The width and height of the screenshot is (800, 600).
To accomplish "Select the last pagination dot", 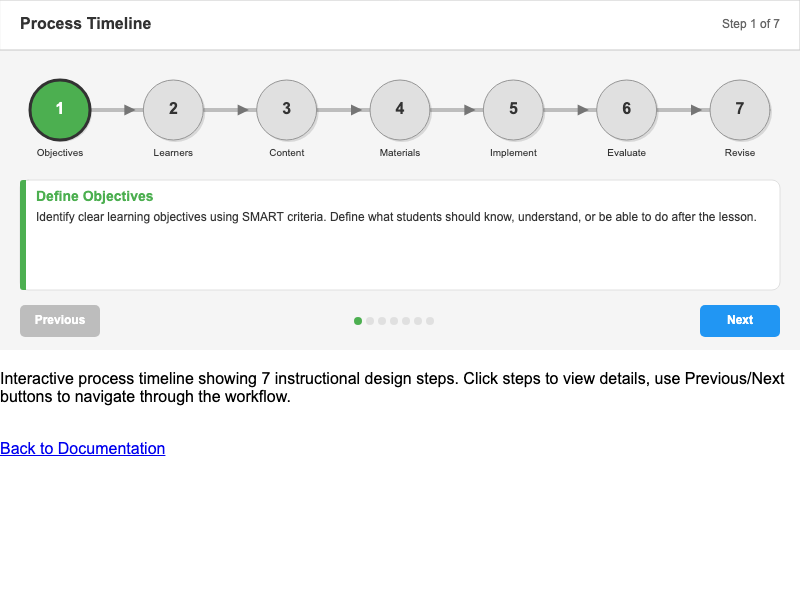I will (x=430, y=321).
